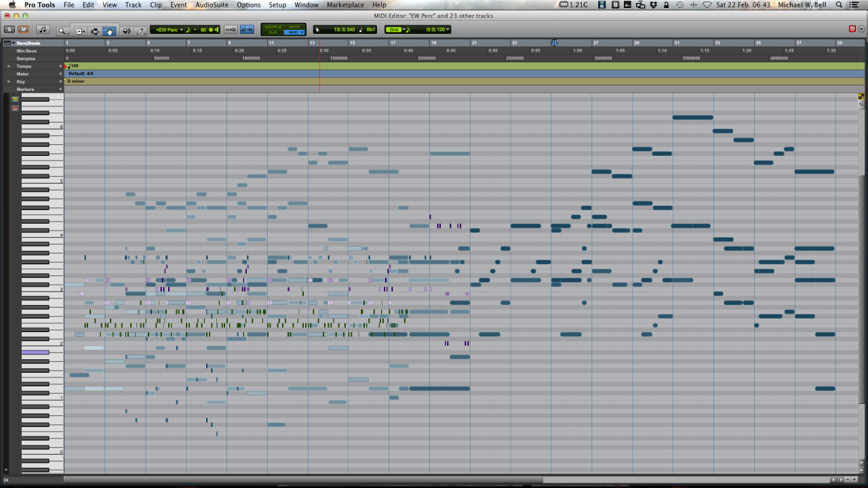Open the Clip menu
Screen dimensions: 868x488
tap(156, 5)
